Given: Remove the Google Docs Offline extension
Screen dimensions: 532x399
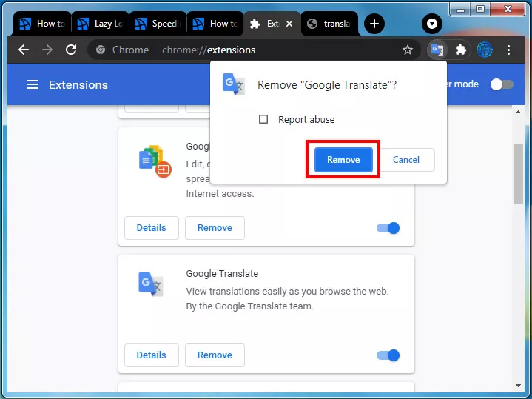Looking at the screenshot, I should coord(215,228).
